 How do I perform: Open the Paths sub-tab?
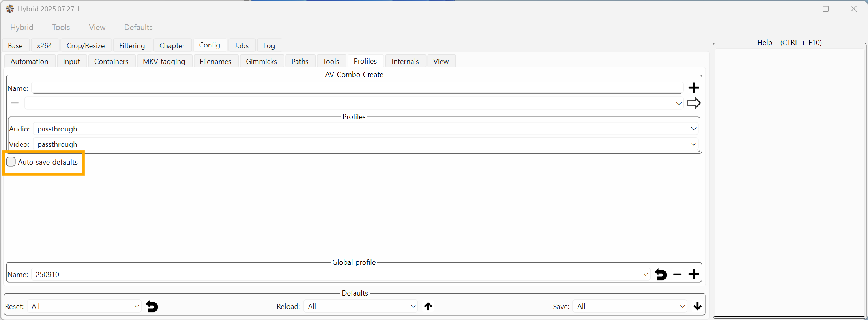tap(300, 61)
